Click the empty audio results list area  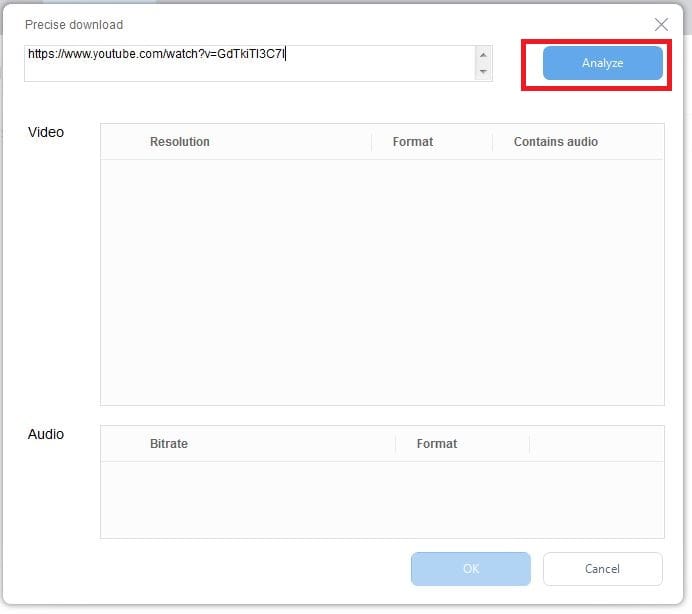[382, 499]
